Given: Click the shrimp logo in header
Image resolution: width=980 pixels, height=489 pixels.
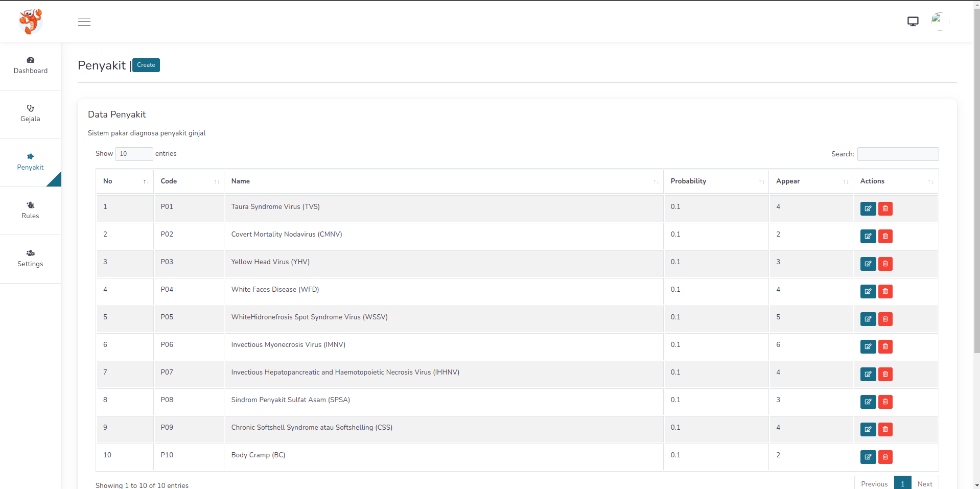Looking at the screenshot, I should (x=30, y=21).
